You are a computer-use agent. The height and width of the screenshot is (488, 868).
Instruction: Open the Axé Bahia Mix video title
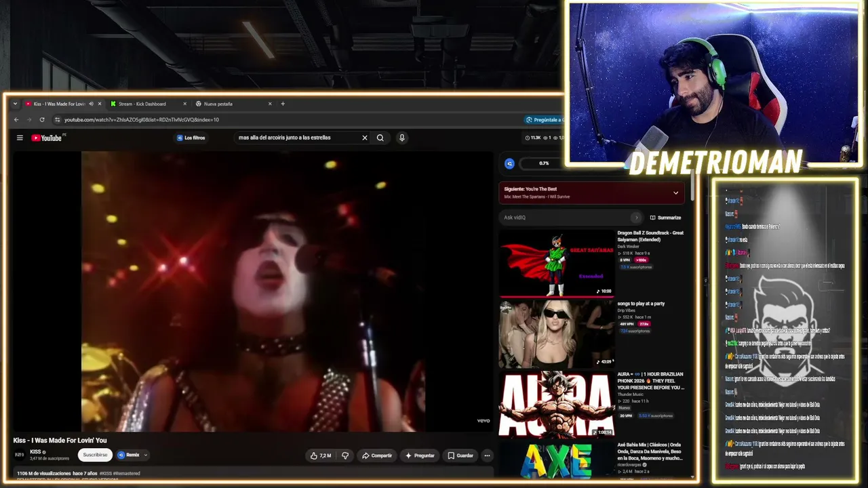650,451
